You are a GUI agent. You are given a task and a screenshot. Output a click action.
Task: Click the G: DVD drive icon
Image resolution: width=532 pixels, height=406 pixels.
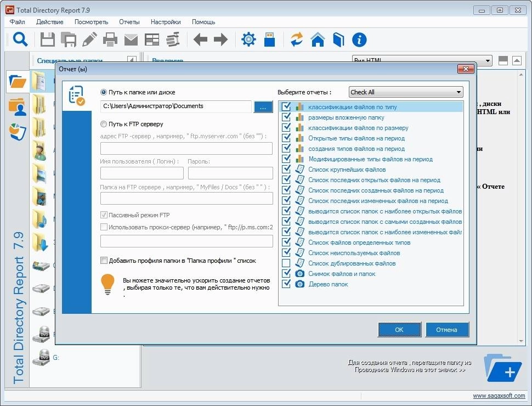click(41, 358)
